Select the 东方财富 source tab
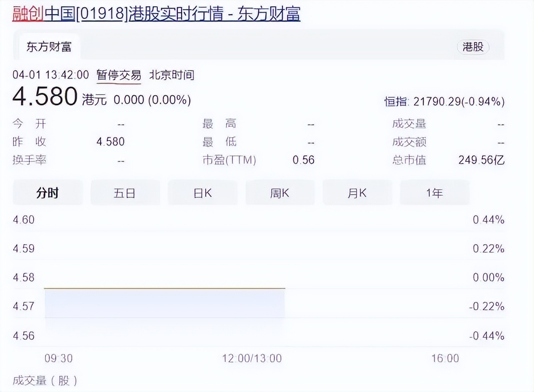This screenshot has width=534, height=392. pos(49,47)
